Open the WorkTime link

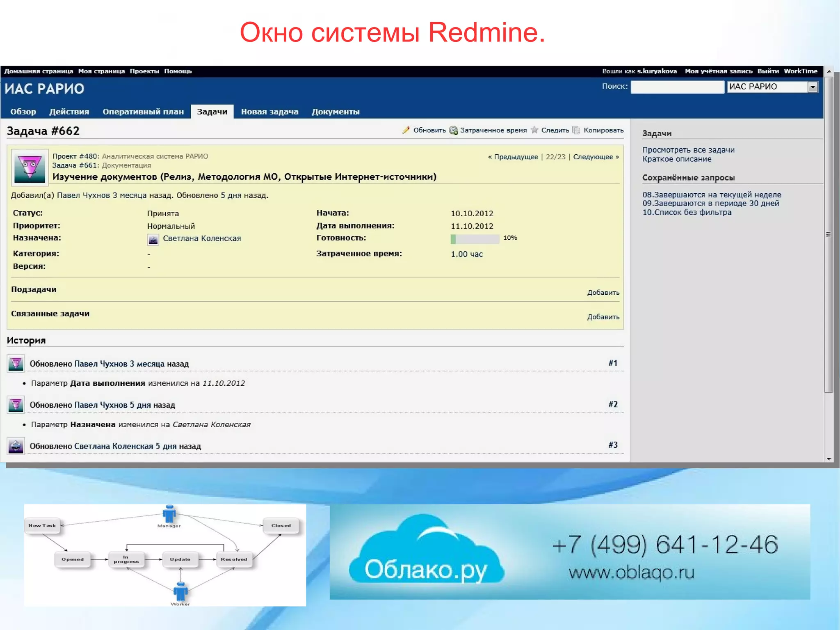[801, 71]
